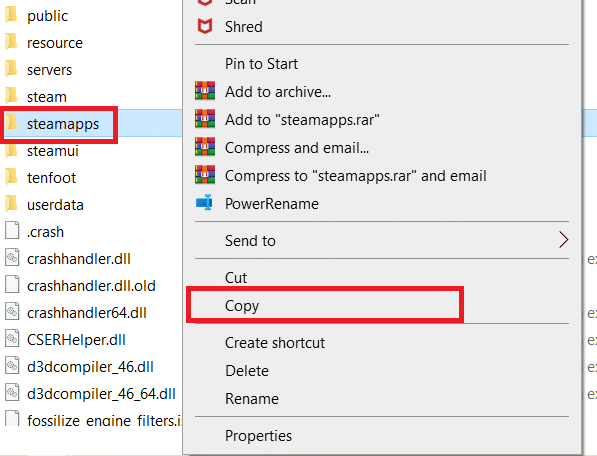Select the steam folder name
This screenshot has height=456, width=597.
coord(47,97)
